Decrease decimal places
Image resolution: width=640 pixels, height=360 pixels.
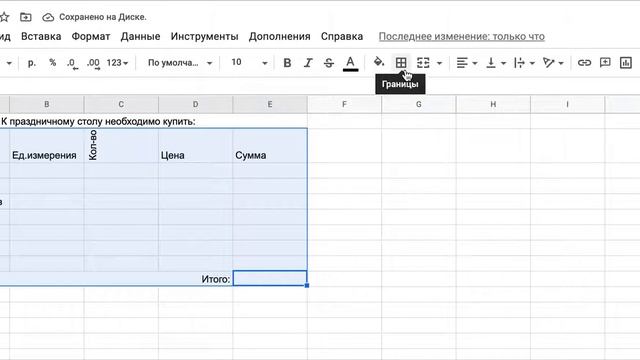click(73, 63)
